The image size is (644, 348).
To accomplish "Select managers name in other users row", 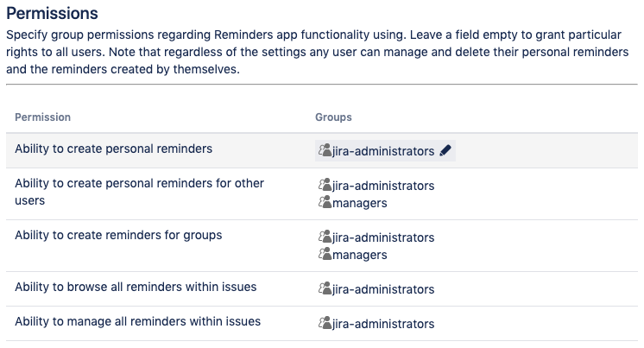I will coord(359,203).
